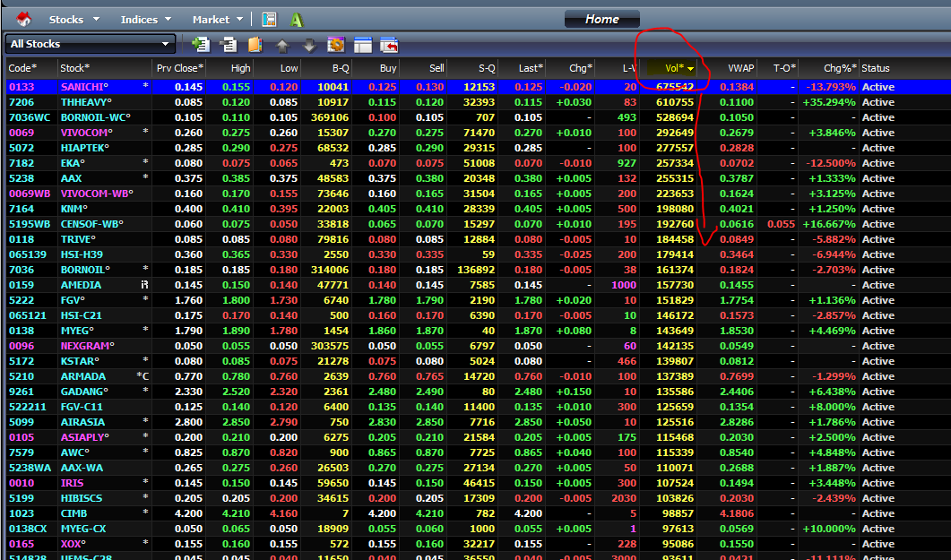Screen dimensions: 951x560
Task: Sort by the Buy column header
Action: click(x=388, y=68)
